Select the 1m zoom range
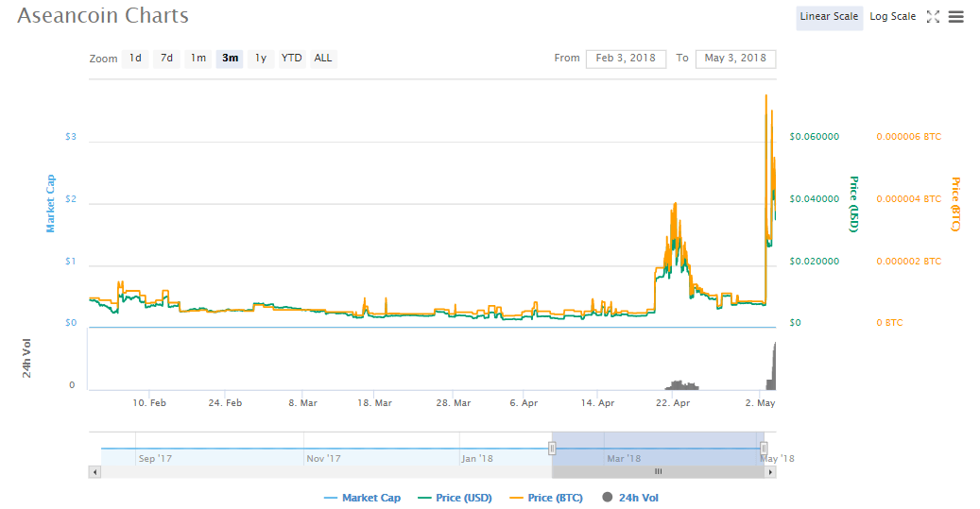This screenshot has height=509, width=980. [x=198, y=59]
